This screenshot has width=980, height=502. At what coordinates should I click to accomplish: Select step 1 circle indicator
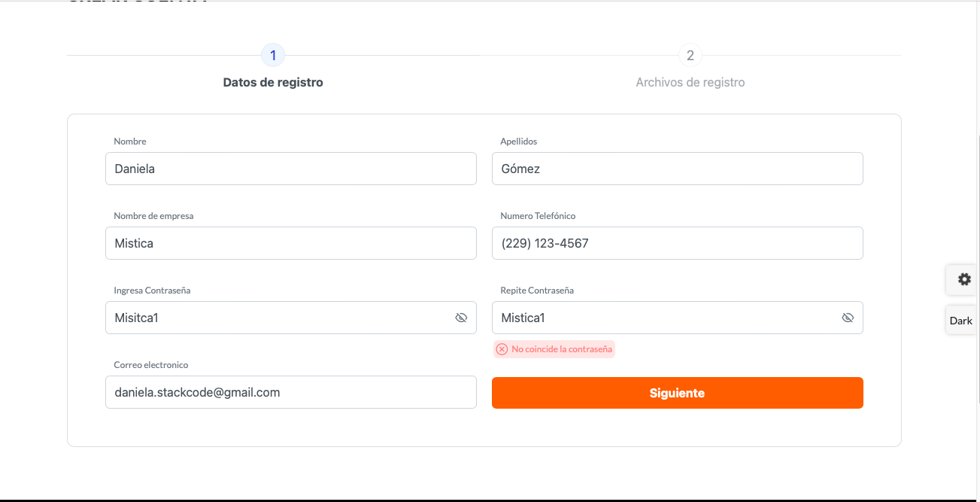(x=273, y=55)
